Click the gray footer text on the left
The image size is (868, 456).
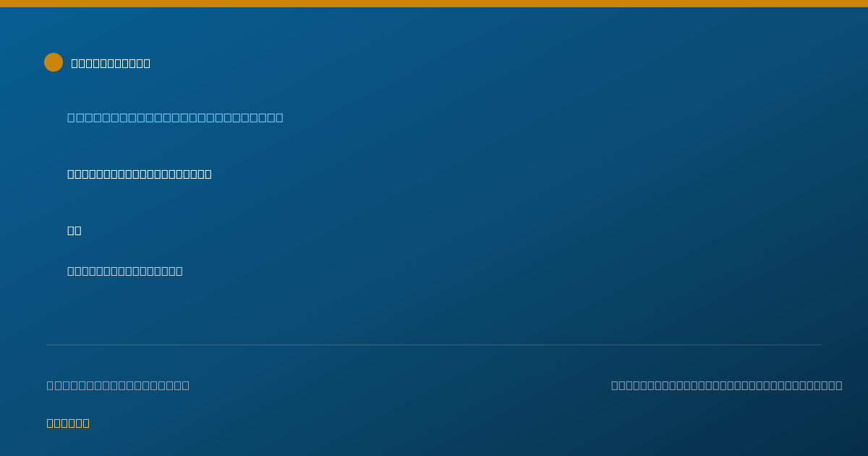click(x=118, y=385)
